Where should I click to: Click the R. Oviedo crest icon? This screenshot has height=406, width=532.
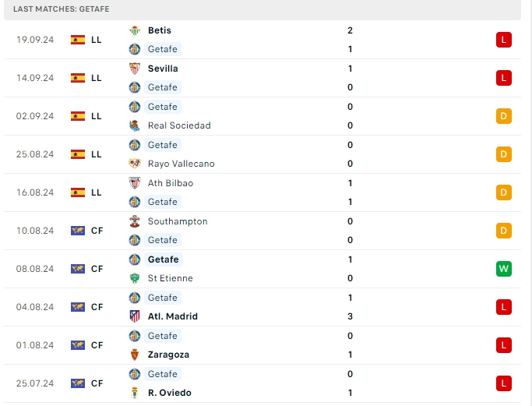[134, 393]
